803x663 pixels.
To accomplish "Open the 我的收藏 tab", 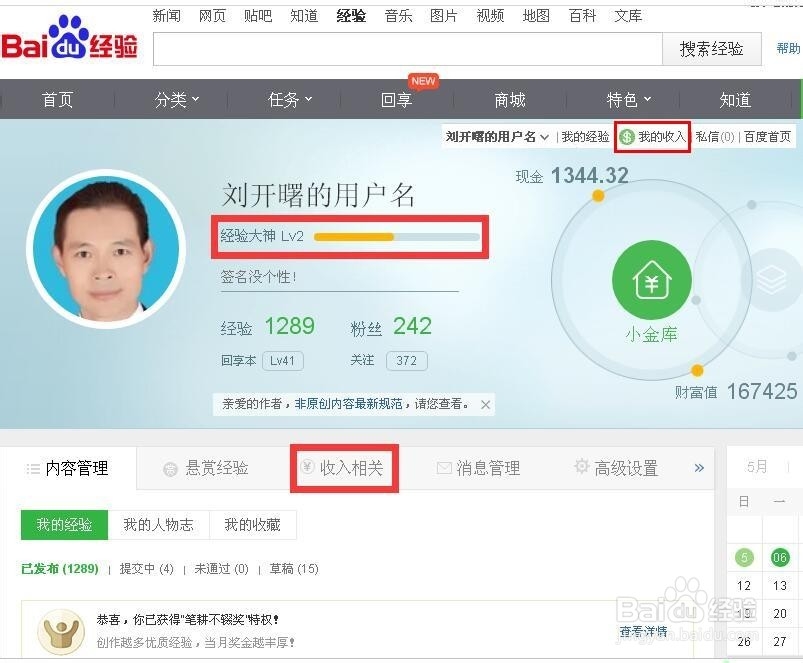I will point(253,524).
